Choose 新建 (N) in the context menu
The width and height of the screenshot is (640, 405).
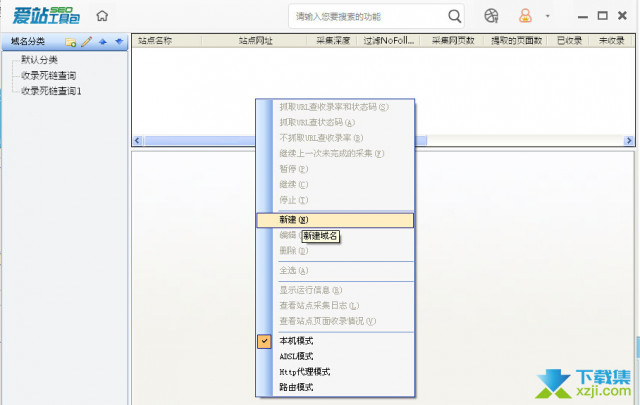(x=335, y=220)
